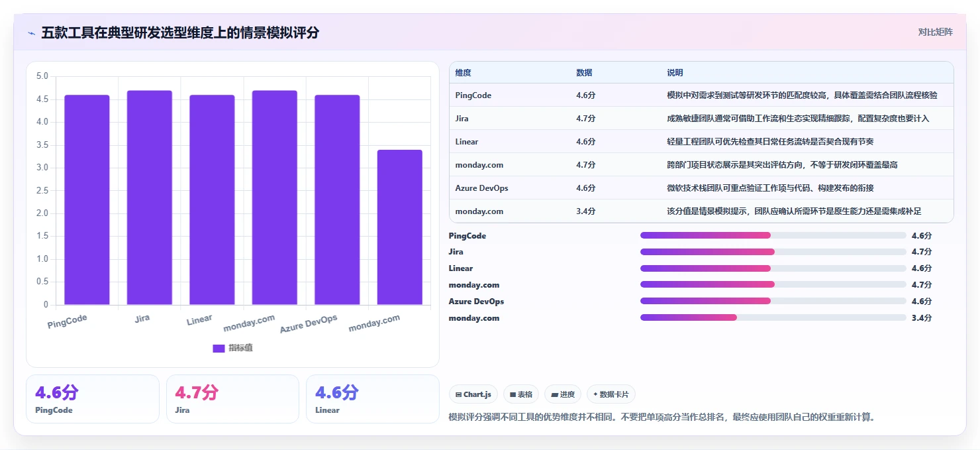Click the Azure DevOps x-axis label

coord(309,323)
